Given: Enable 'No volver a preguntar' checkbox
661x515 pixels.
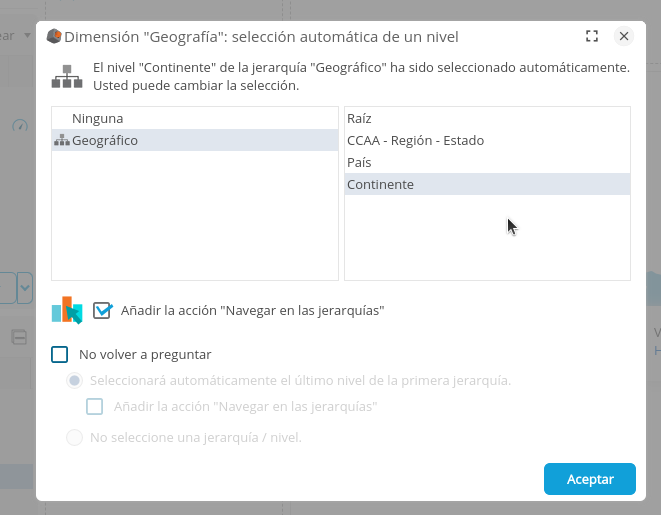Looking at the screenshot, I should (x=60, y=354).
